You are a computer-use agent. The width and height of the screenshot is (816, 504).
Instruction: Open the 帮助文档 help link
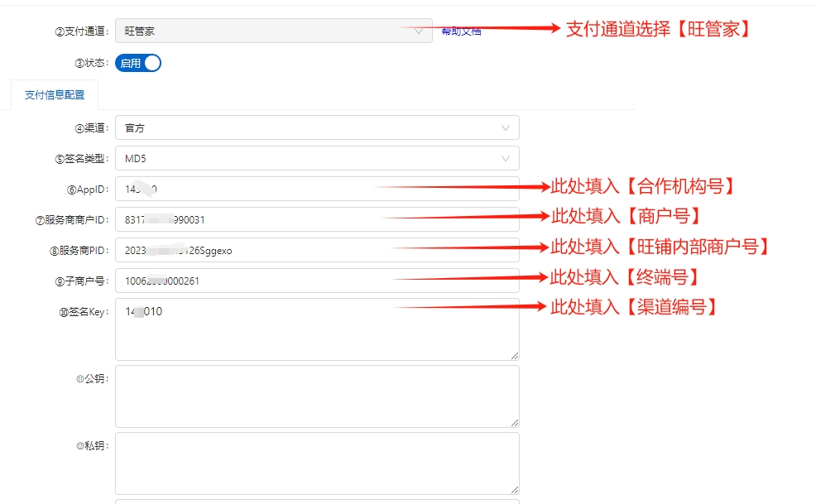click(x=461, y=31)
